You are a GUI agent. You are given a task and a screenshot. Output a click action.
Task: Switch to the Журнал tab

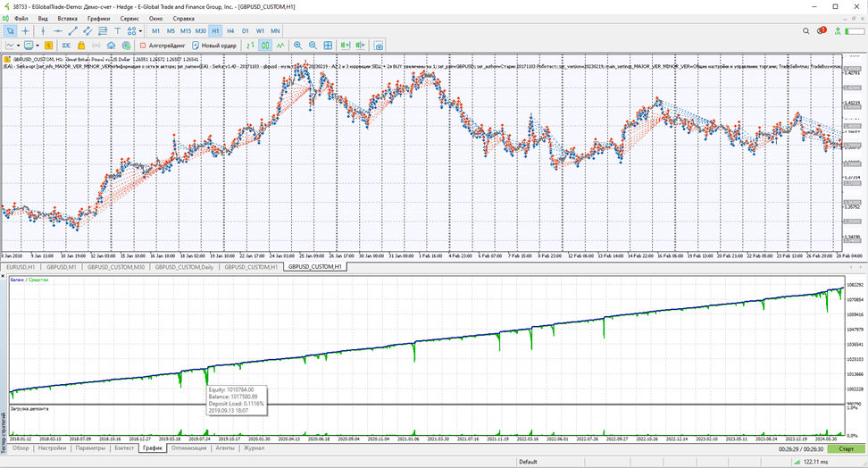pyautogui.click(x=255, y=448)
